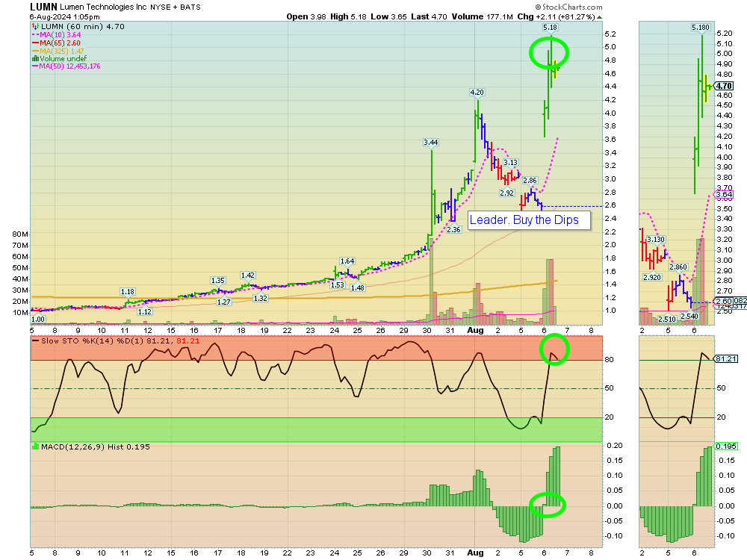Click the candlestick icon beside LUMN (60 min) legend

pos(35,27)
